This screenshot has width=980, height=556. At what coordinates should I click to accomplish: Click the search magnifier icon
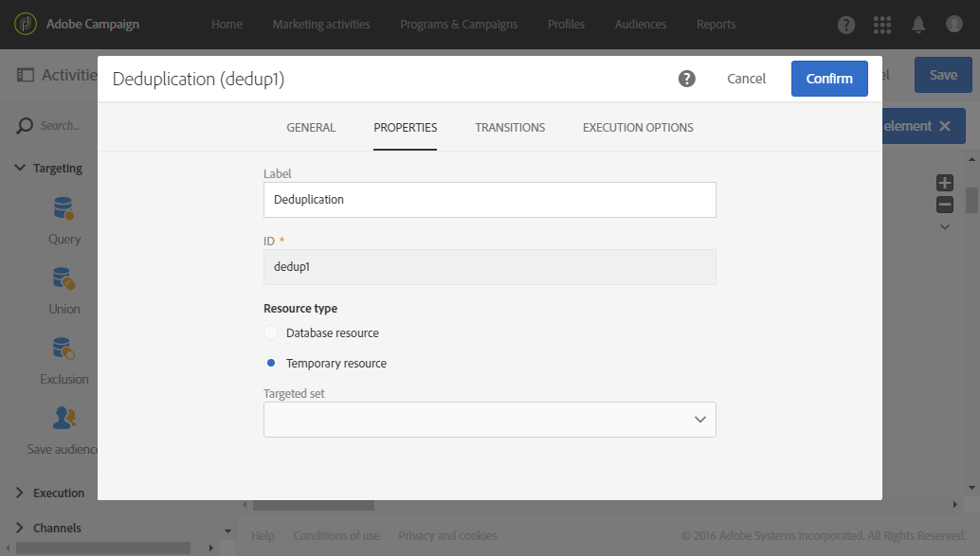coord(25,126)
